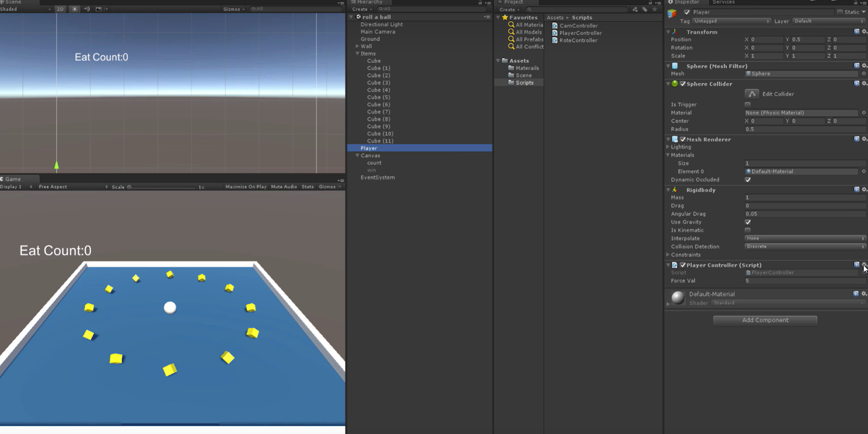Screen dimensions: 868x434
Task: Open the Transform component gear menu
Action: point(864,31)
